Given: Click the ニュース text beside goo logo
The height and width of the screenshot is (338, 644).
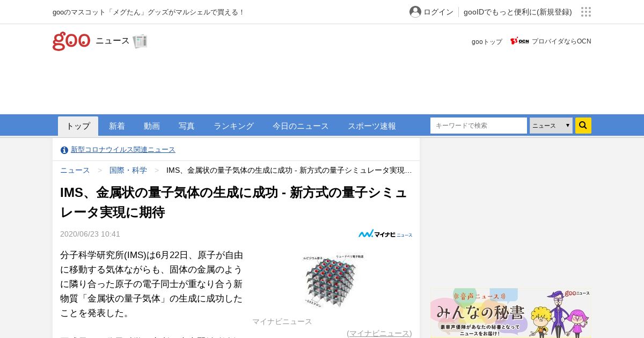Looking at the screenshot, I should pos(113,41).
